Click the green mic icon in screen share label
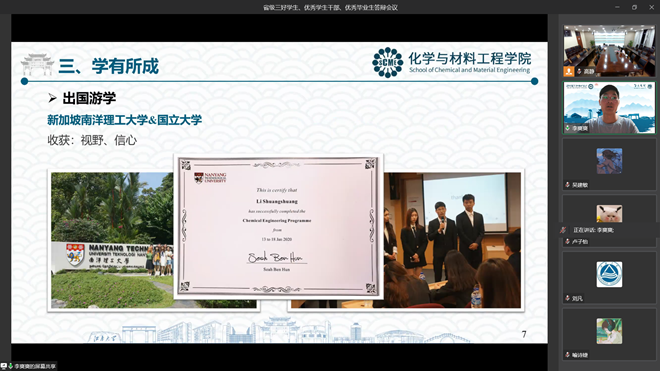 click(x=10, y=366)
